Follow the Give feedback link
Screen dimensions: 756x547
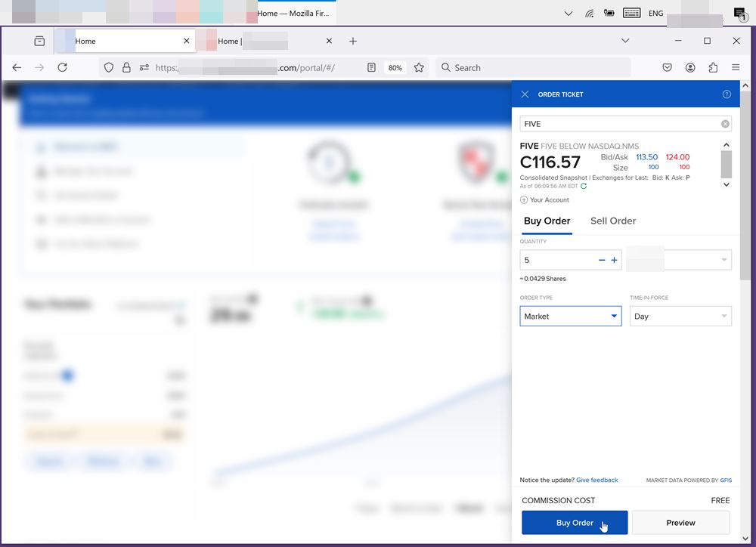(x=597, y=480)
